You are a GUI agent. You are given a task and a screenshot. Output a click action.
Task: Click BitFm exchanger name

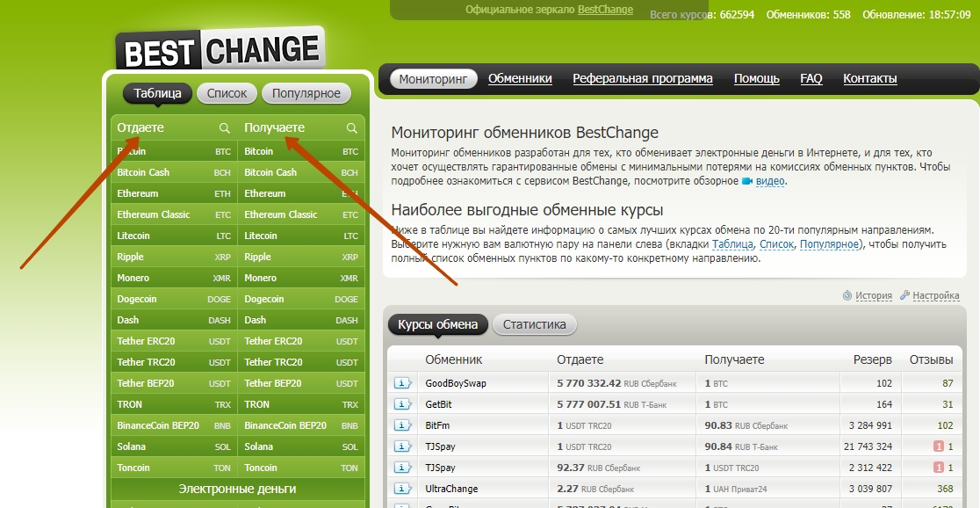(437, 425)
